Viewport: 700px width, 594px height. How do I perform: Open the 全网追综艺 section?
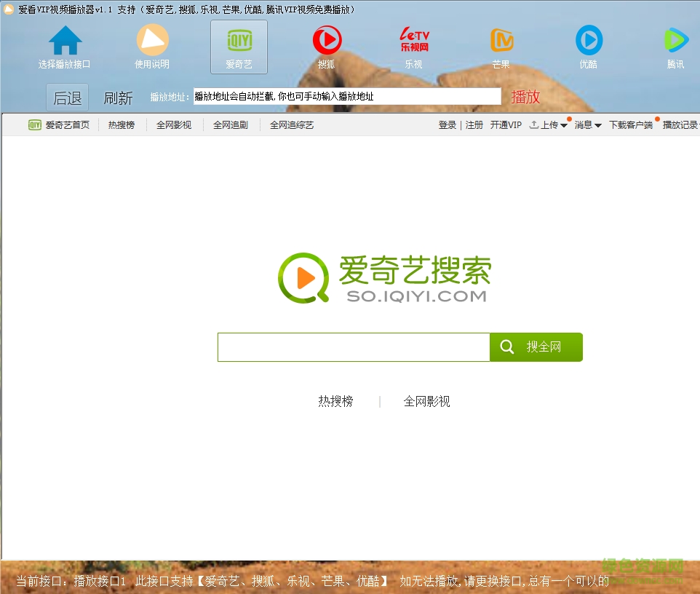[x=291, y=124]
